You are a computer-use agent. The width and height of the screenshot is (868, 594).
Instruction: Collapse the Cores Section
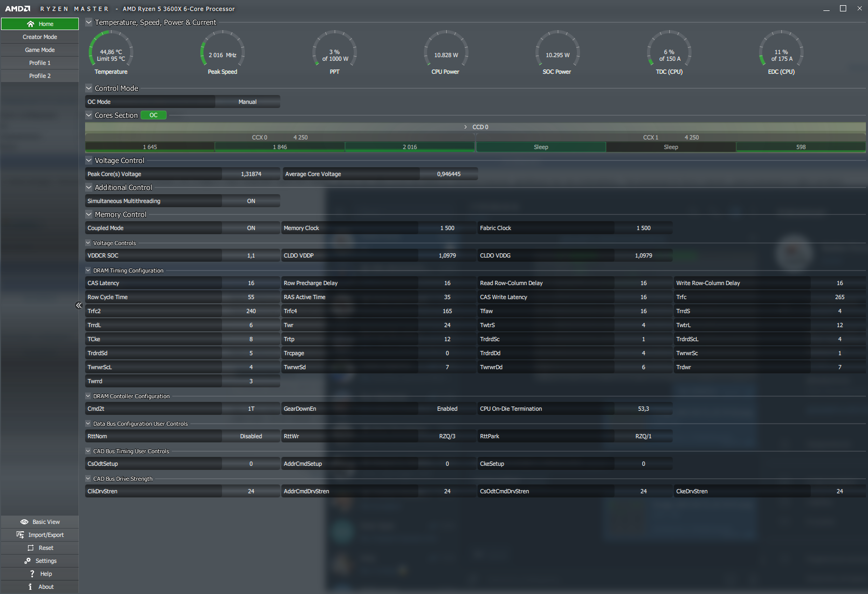coord(89,115)
